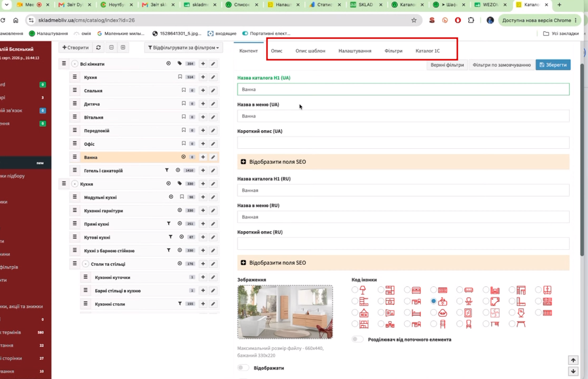Open Відфільтрувати за фільтром dropdown
This screenshot has height=379, width=588.
click(183, 48)
